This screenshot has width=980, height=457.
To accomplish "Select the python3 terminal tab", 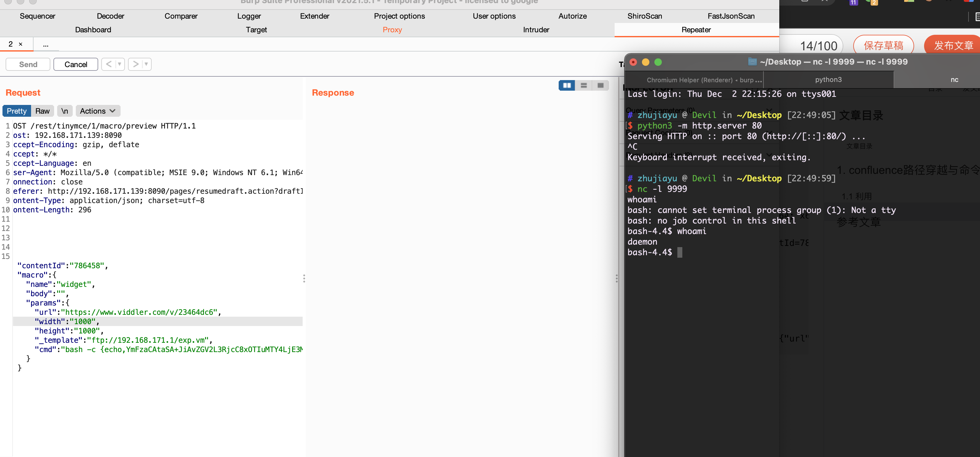I will click(x=829, y=80).
